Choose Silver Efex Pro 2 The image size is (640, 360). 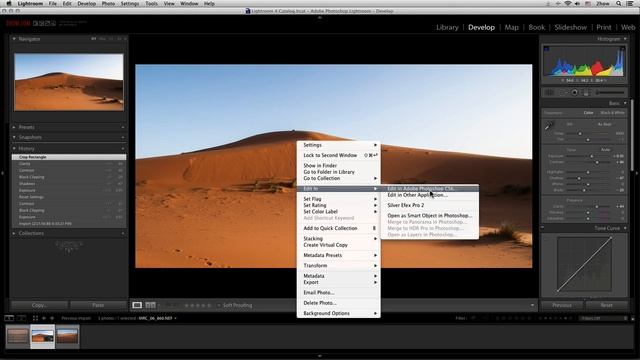click(x=430, y=205)
